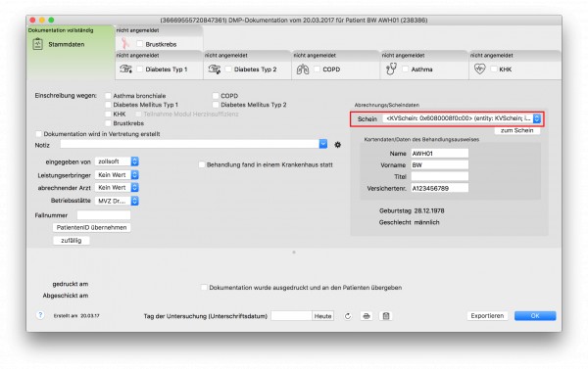The width and height of the screenshot is (588, 369).
Task: Click the Vorname field BW
Action: 439,164
